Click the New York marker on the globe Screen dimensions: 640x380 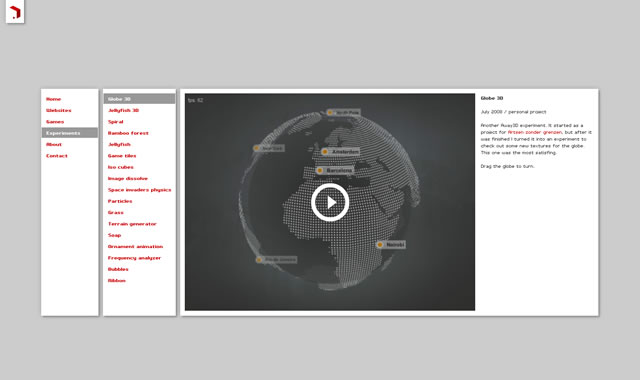(x=269, y=148)
